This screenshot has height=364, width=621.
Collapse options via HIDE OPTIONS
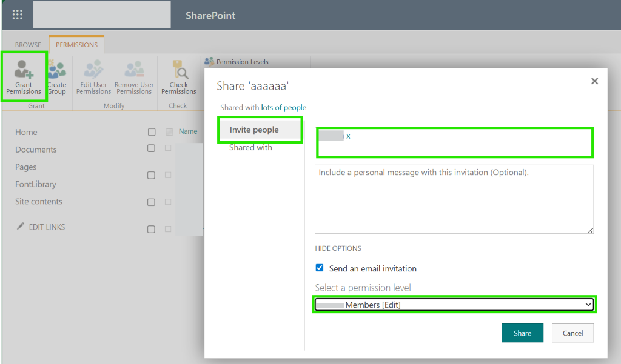pyautogui.click(x=338, y=248)
